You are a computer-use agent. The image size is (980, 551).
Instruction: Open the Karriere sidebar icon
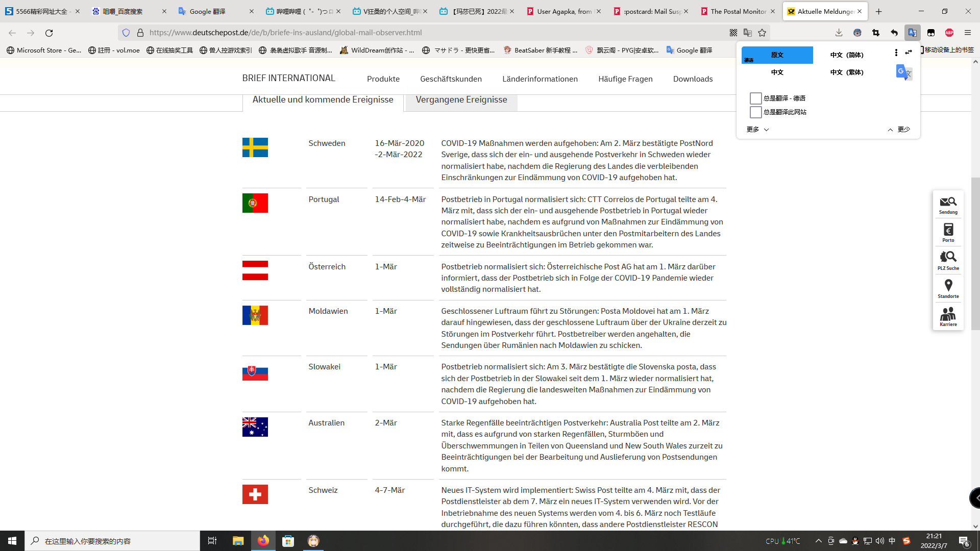[948, 317]
